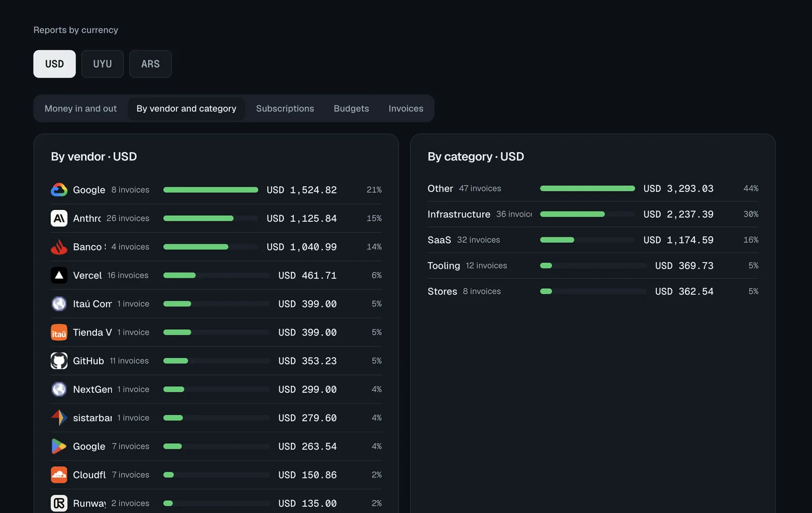Click the 16 invoices label for Vercel
Screen dimensions: 812x513
point(128,275)
